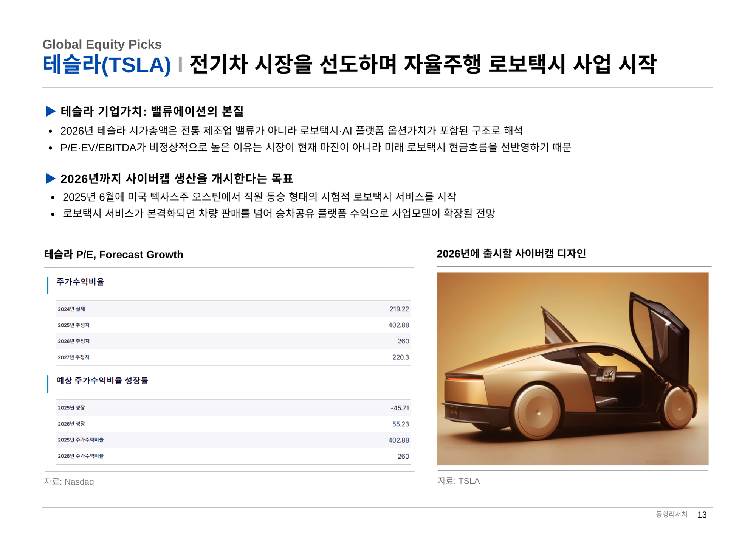Click the Global Equity Picks header
The height and width of the screenshot is (544, 756).
point(102,44)
